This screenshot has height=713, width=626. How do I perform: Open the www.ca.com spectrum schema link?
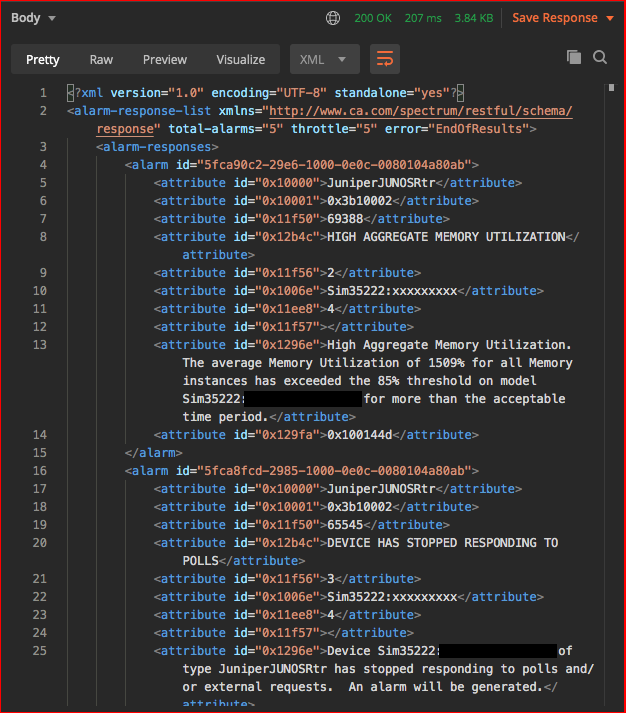[x=420, y=111]
